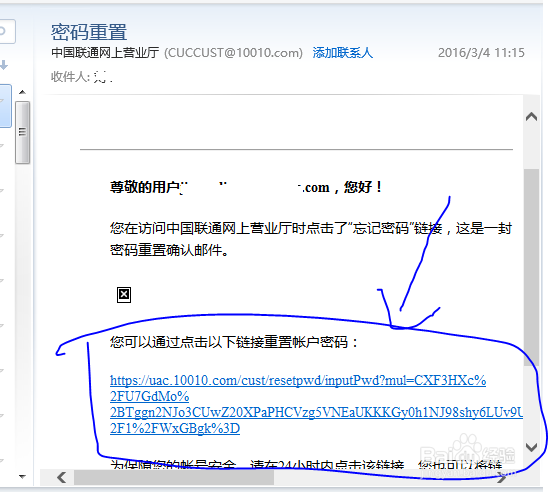Click the 添加联系人 link
Image resolution: width=548 pixels, height=492 pixels.
coord(342,53)
